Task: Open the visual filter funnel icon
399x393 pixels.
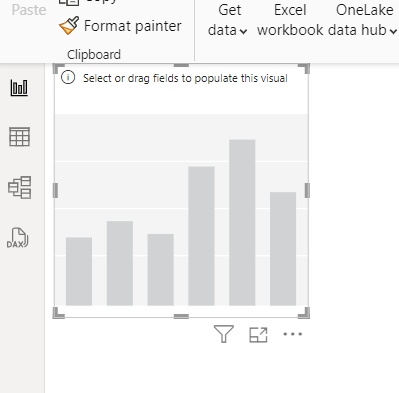Action: (223, 334)
